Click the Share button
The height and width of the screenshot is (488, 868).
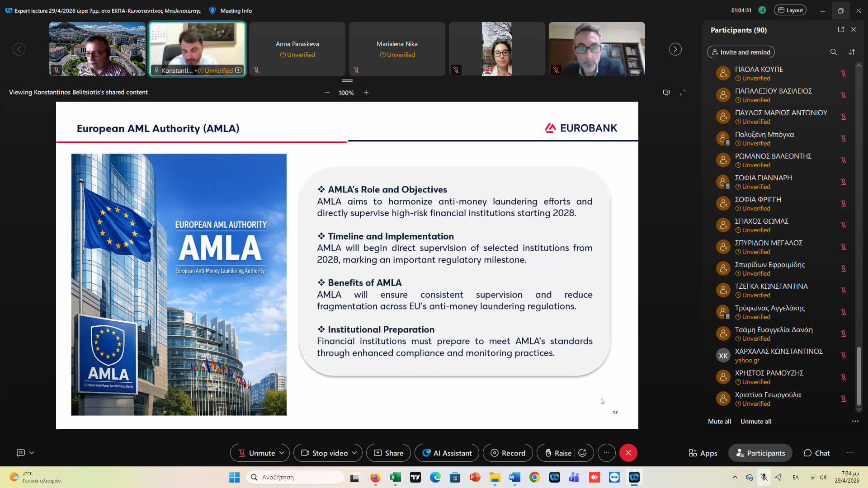tap(388, 453)
